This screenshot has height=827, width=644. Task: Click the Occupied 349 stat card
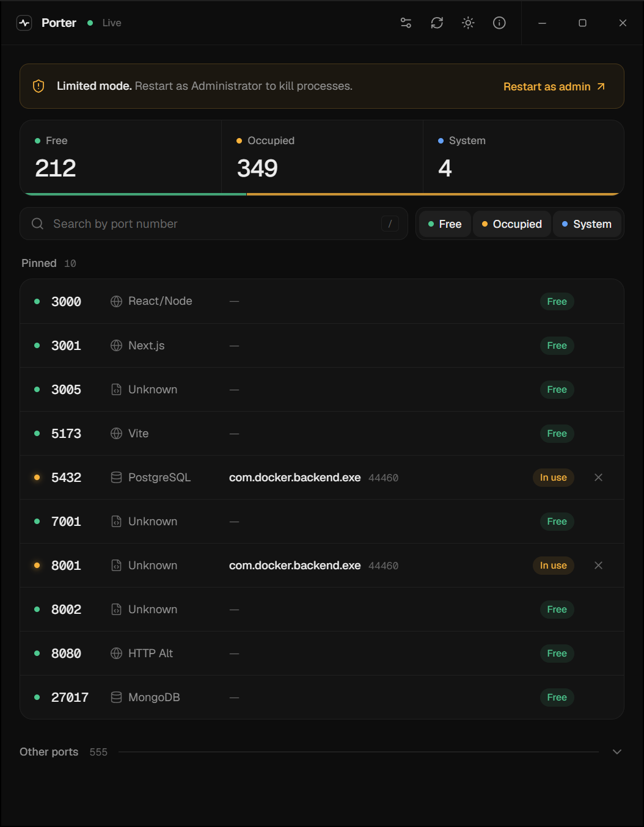click(322, 157)
